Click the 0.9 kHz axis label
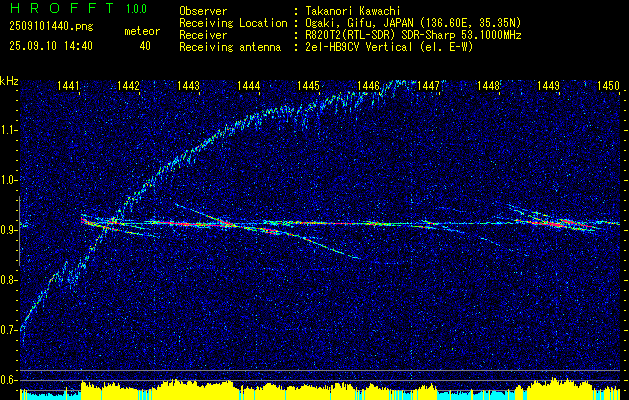Image resolution: width=629 pixels, height=400 pixels. 9,230
